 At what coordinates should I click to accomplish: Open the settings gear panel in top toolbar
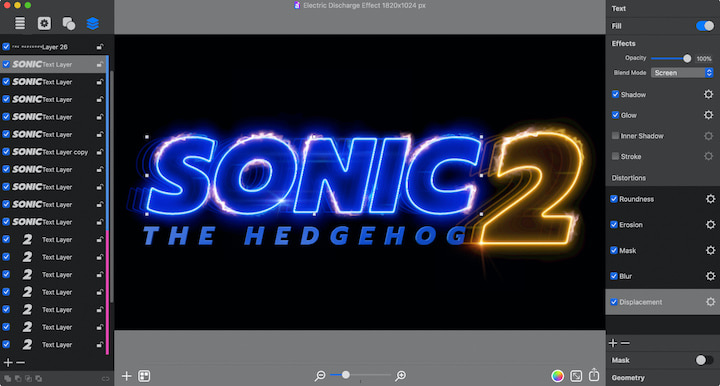click(44, 23)
